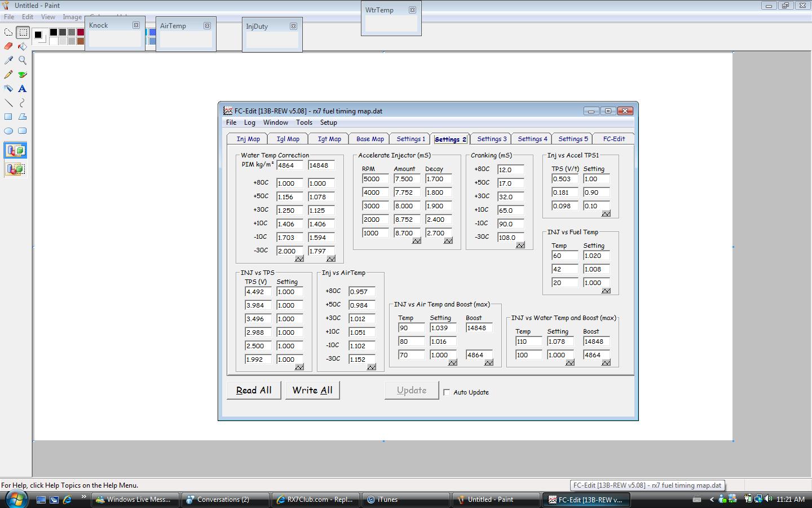
Task: Switch to the Settings 3 tab
Action: [492, 139]
